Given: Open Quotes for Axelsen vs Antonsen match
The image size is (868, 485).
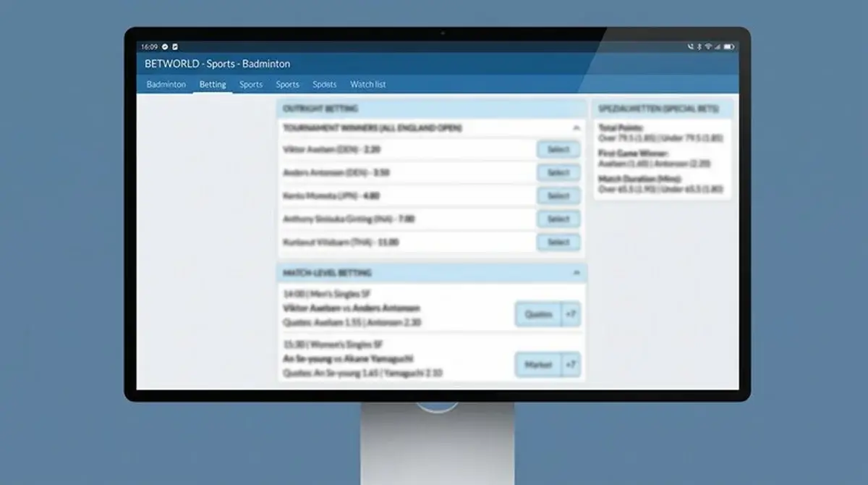Looking at the screenshot, I should tap(538, 315).
